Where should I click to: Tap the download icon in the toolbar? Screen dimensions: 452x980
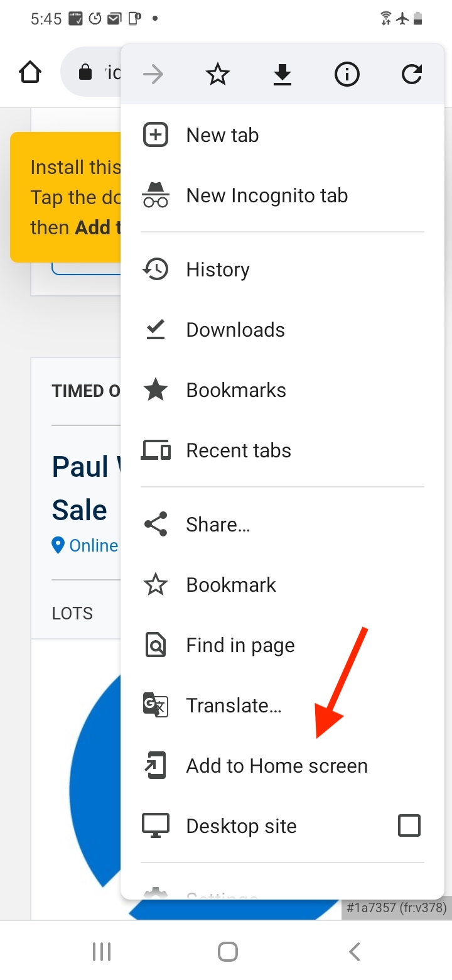coord(282,73)
